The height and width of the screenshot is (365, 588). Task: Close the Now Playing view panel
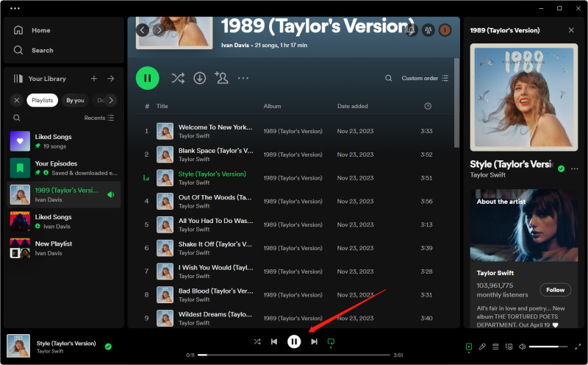click(x=571, y=30)
